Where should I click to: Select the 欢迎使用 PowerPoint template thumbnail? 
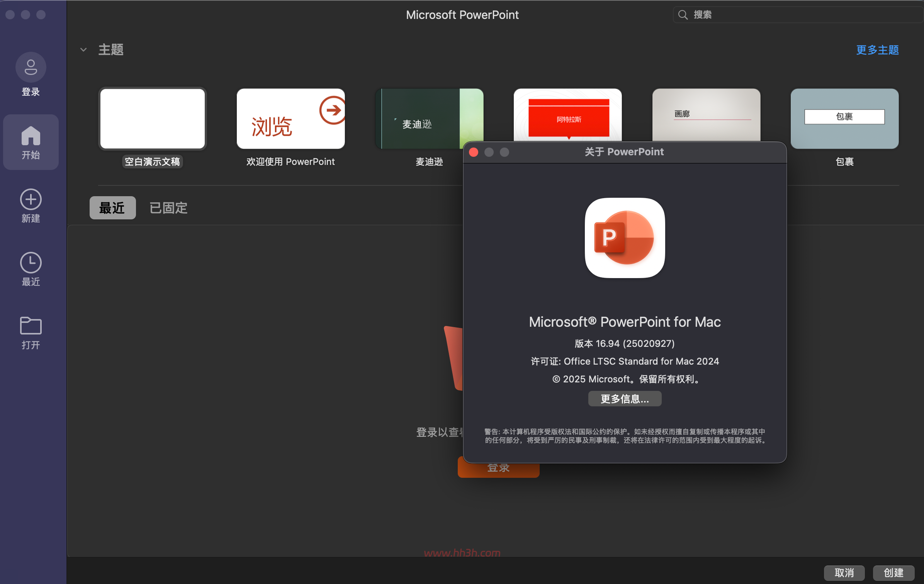coord(291,119)
